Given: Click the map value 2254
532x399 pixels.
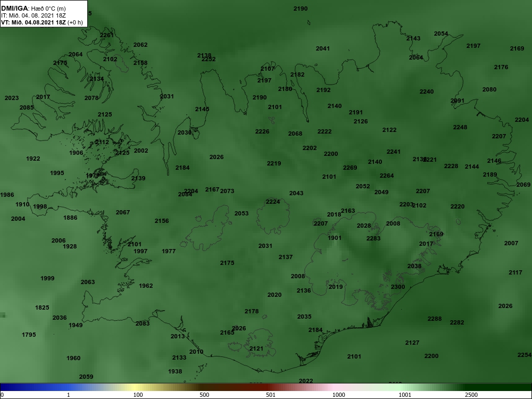Looking at the screenshot, I should (524, 355).
